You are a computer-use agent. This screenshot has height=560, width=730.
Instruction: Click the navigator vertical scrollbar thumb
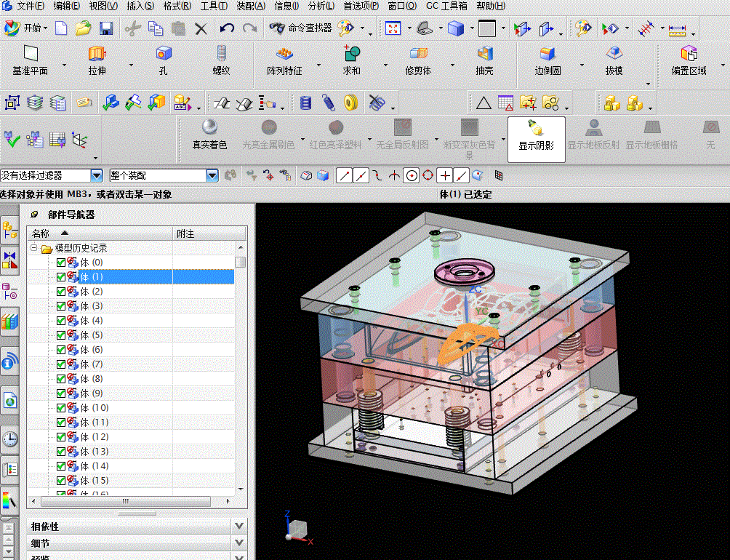(x=240, y=262)
